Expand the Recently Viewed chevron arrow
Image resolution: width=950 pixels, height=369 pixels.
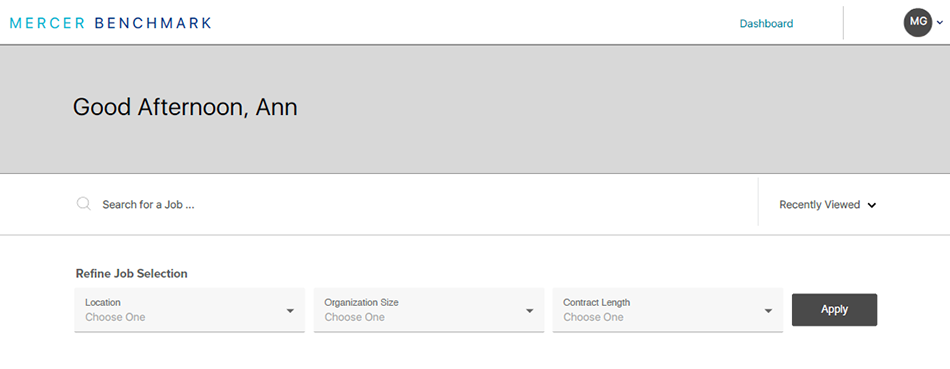pyautogui.click(x=871, y=205)
